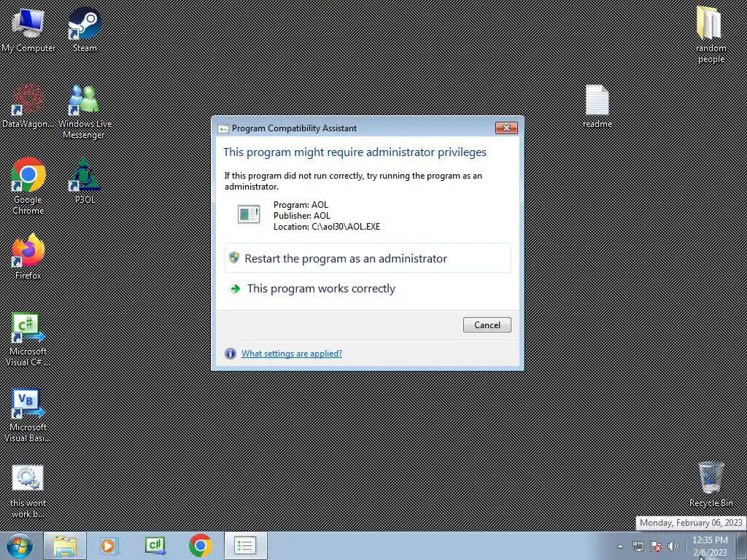
Task: Open Google Chrome from the taskbar
Action: click(x=201, y=545)
